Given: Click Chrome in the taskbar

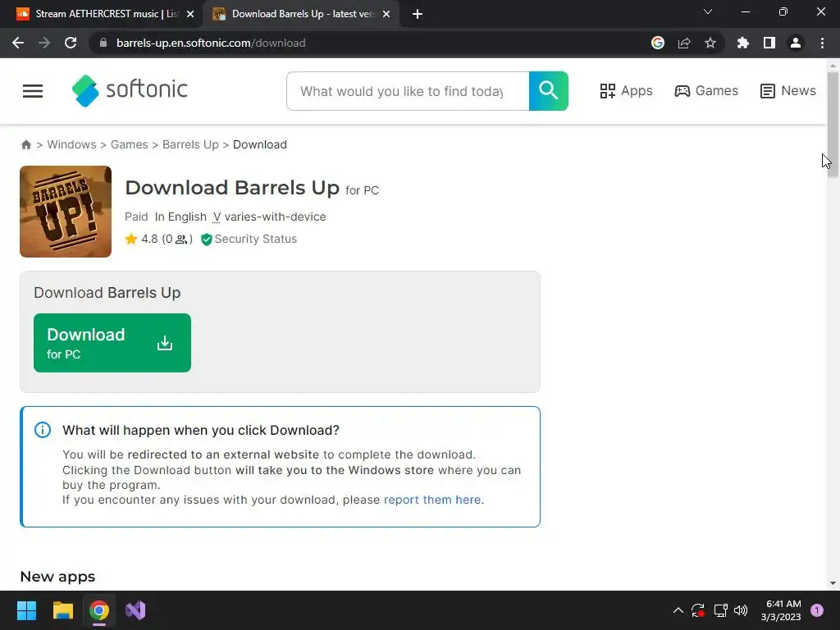Looking at the screenshot, I should click(99, 610).
